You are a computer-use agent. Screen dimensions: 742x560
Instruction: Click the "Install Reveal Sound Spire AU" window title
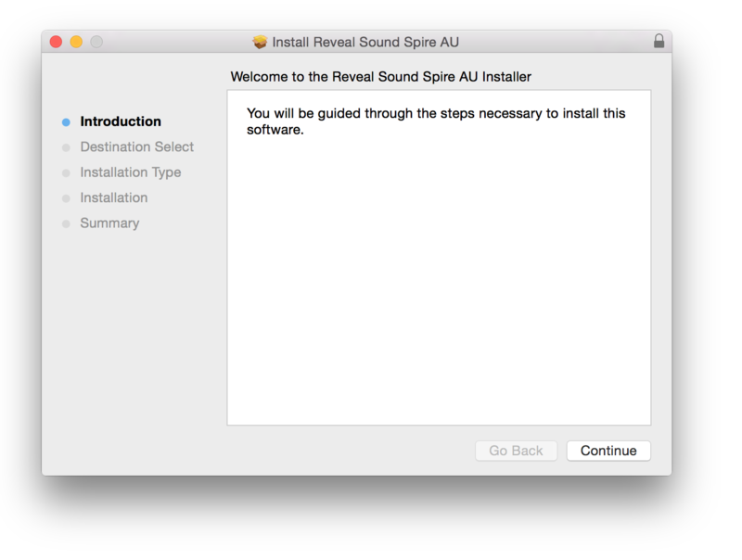coord(365,43)
